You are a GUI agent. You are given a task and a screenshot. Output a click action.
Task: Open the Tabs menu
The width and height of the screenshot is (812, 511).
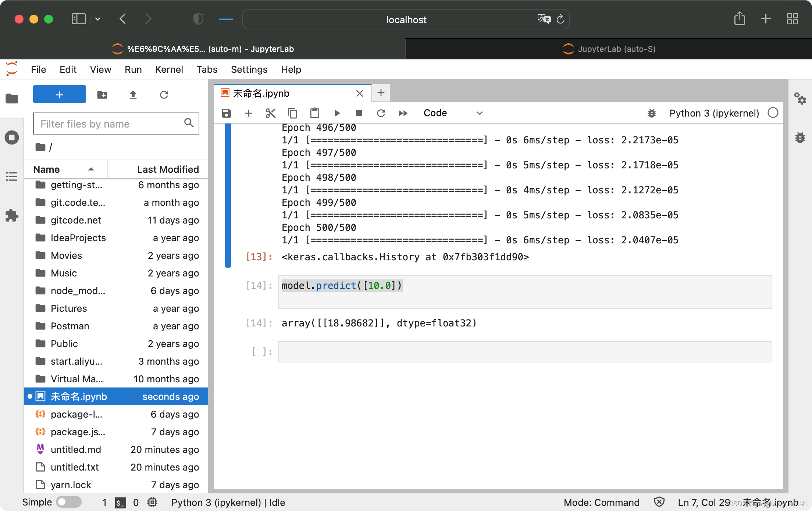(x=207, y=69)
